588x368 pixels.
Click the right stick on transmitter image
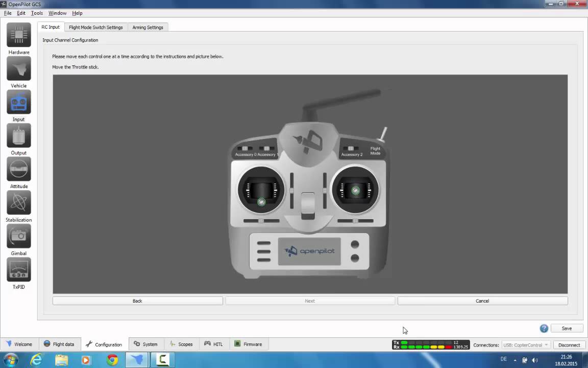[355, 191]
